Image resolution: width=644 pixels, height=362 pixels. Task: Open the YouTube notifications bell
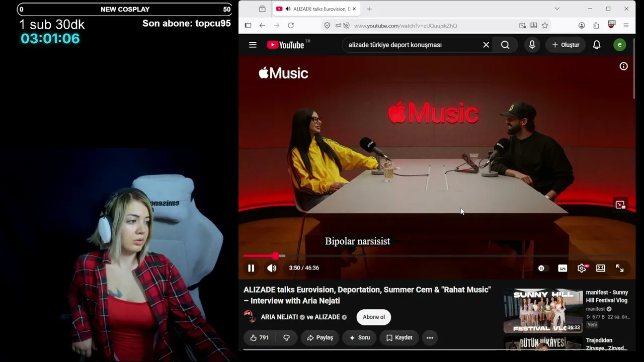click(x=597, y=45)
